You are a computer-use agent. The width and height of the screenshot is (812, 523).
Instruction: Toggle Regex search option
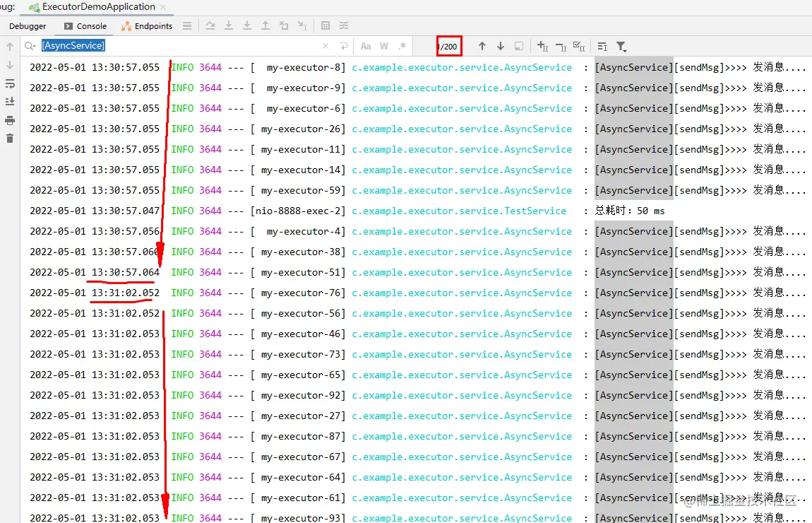coord(402,46)
